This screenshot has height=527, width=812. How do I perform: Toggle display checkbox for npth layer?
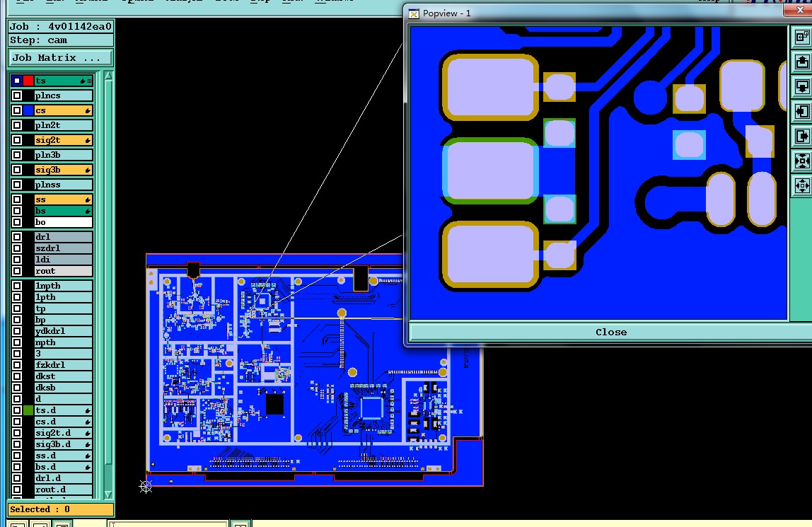[x=17, y=342]
